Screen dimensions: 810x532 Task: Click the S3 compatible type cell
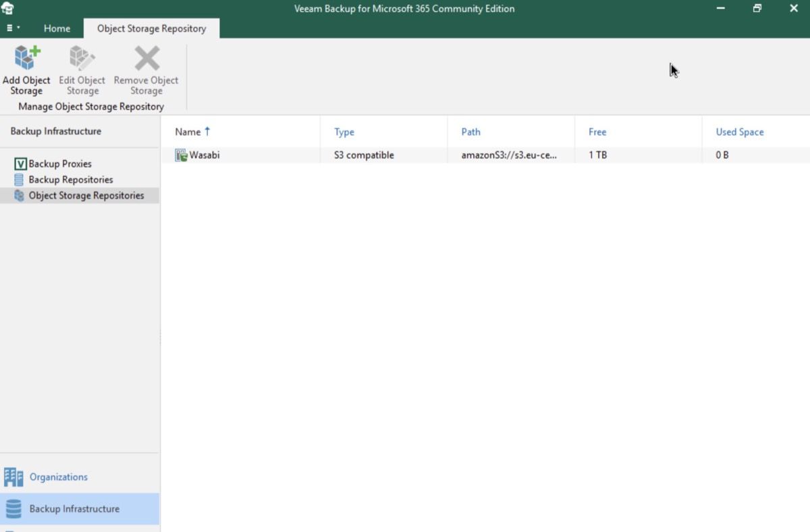pos(364,155)
